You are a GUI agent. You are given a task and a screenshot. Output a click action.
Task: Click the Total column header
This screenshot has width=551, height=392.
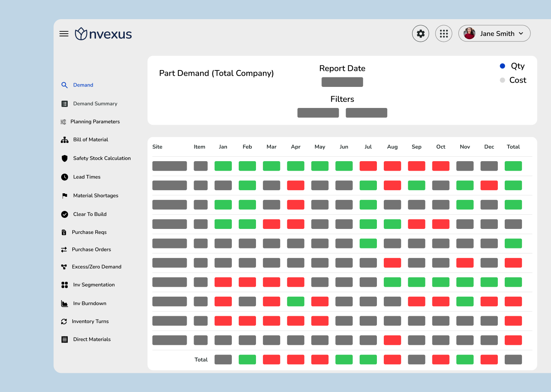pyautogui.click(x=513, y=147)
